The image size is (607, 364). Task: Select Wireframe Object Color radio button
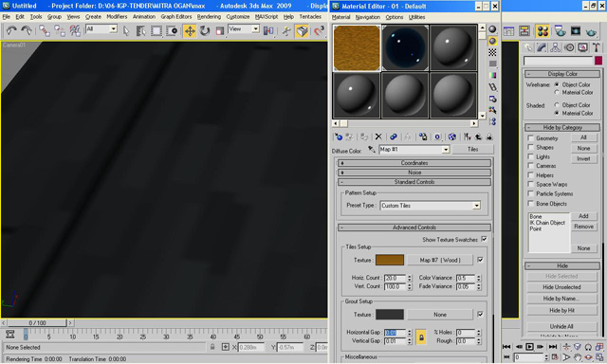[x=557, y=84]
